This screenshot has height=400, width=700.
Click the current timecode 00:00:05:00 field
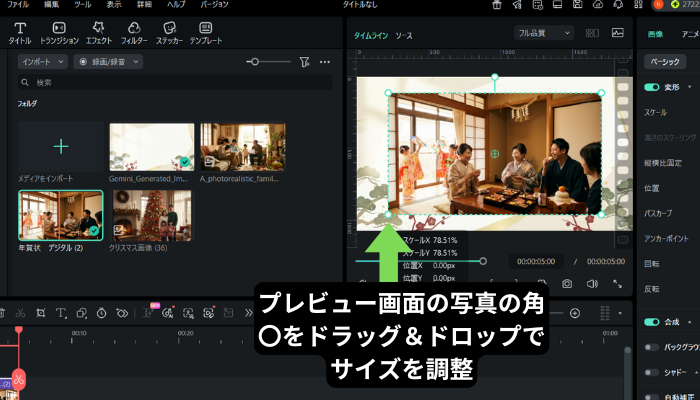point(536,262)
